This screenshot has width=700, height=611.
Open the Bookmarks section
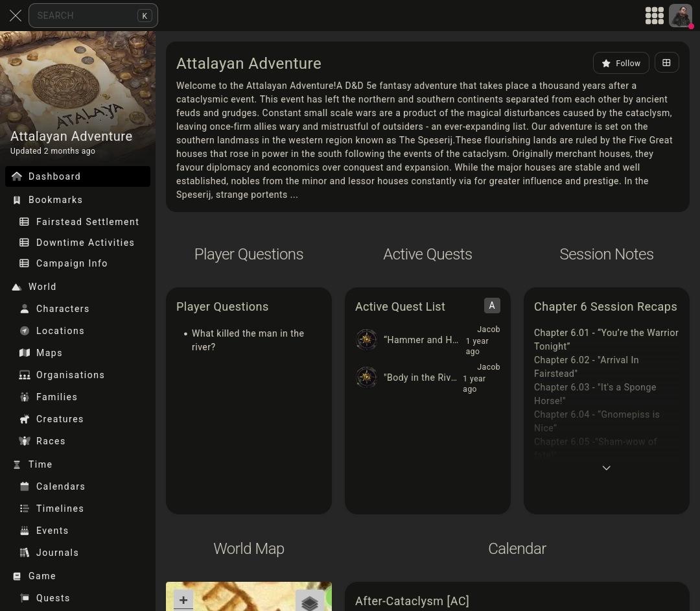[55, 200]
